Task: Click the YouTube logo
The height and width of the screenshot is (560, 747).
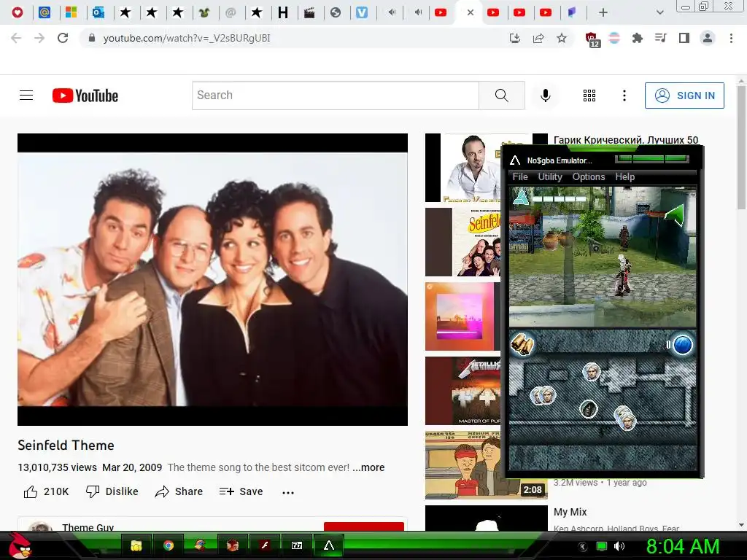Action: (85, 96)
